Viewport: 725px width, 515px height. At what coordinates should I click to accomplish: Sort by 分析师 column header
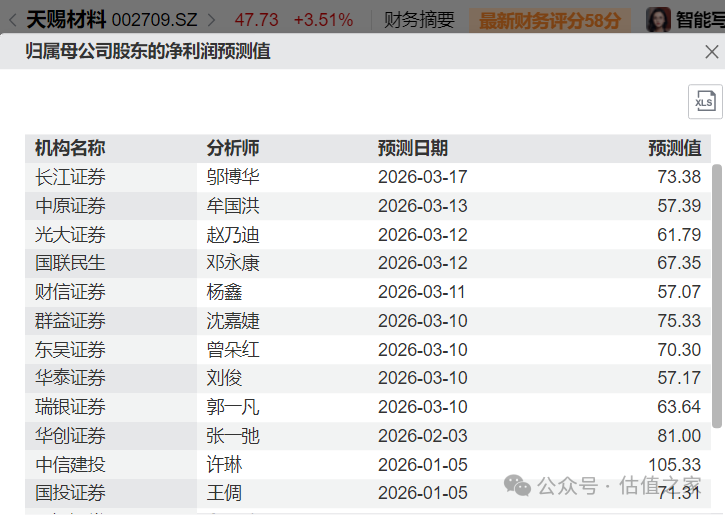point(233,148)
